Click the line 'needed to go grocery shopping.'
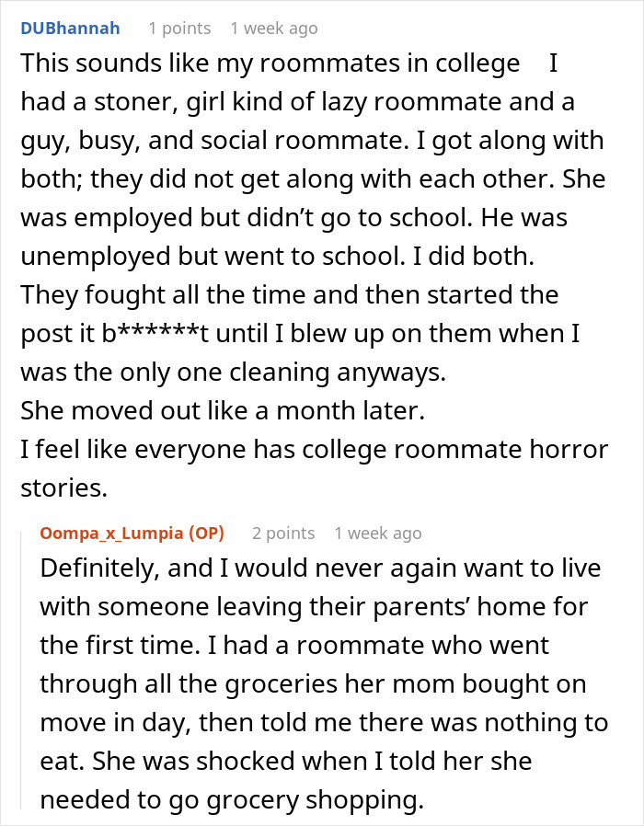 231,800
